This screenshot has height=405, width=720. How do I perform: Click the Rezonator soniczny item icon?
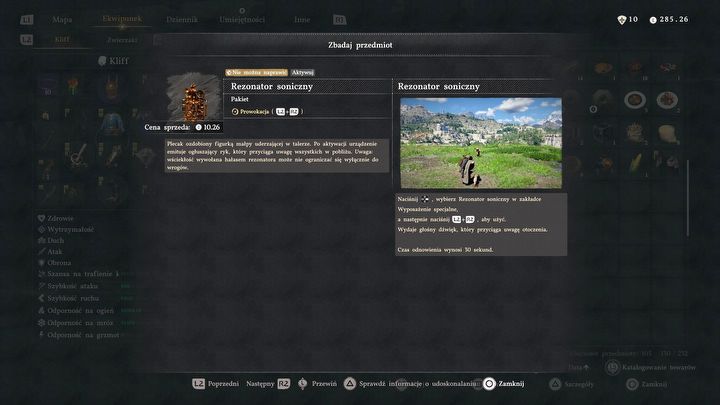click(194, 98)
